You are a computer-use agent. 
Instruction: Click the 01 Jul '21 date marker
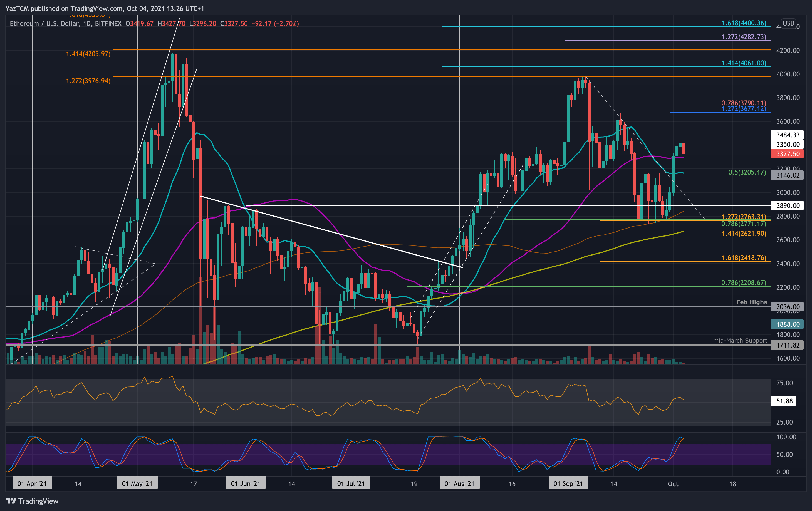(351, 483)
